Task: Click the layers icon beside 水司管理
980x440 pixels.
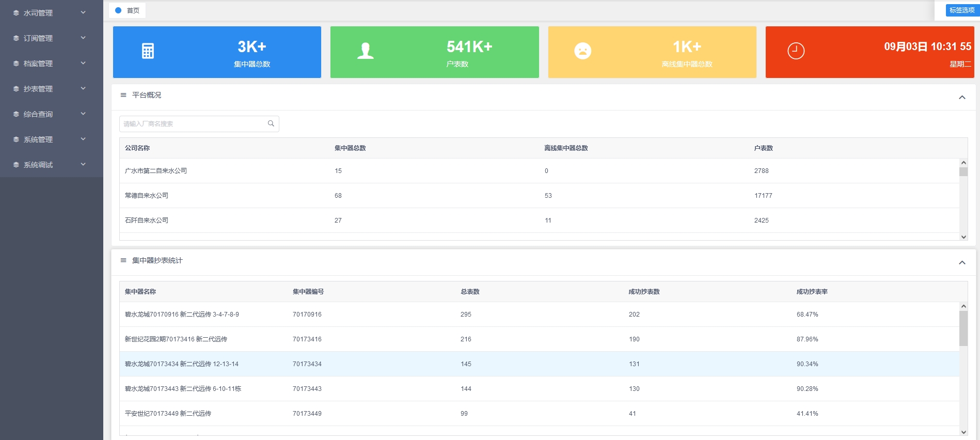Action: coord(16,13)
